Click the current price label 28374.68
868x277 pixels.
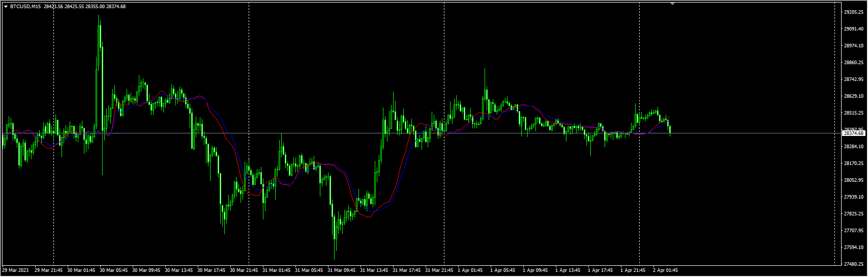(854, 133)
